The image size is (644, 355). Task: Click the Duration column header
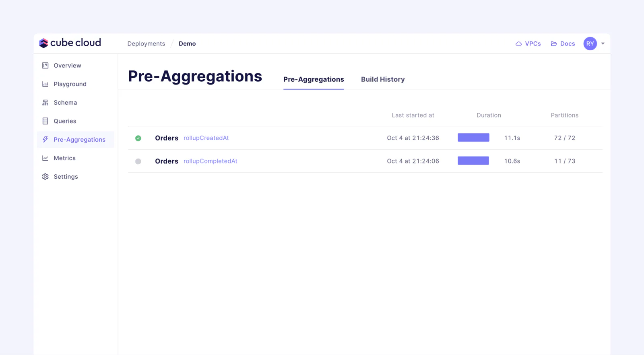tap(489, 115)
